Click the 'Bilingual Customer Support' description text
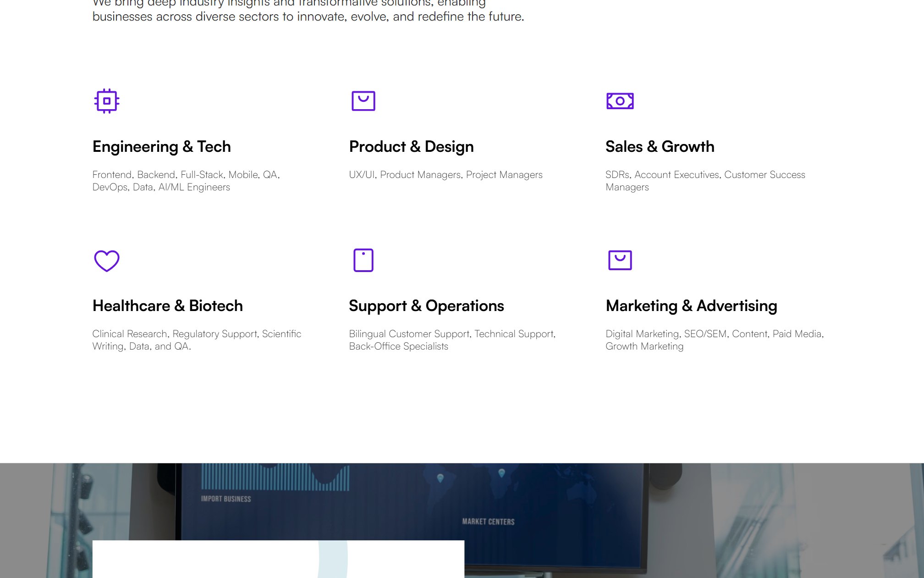The height and width of the screenshot is (578, 924). [x=452, y=340]
